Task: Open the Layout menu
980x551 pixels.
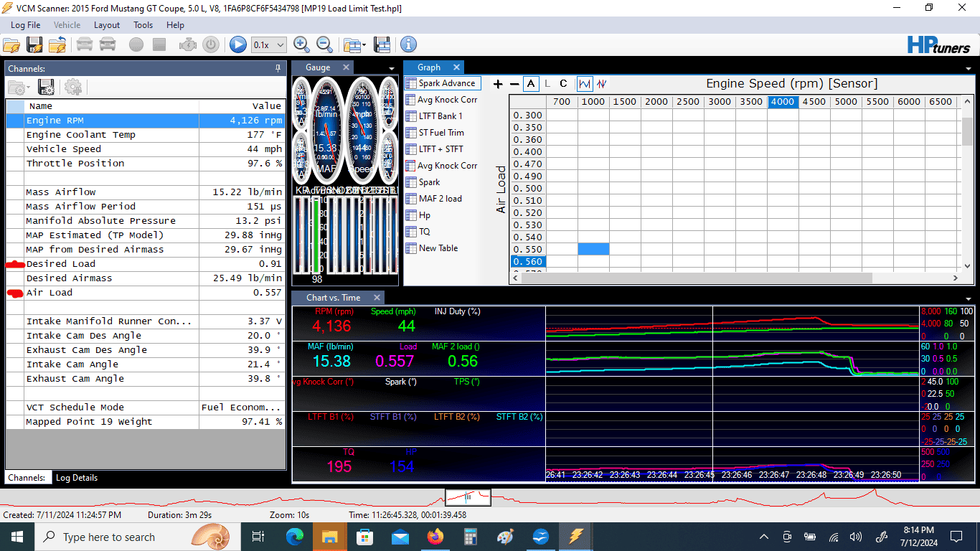Action: pyautogui.click(x=107, y=25)
